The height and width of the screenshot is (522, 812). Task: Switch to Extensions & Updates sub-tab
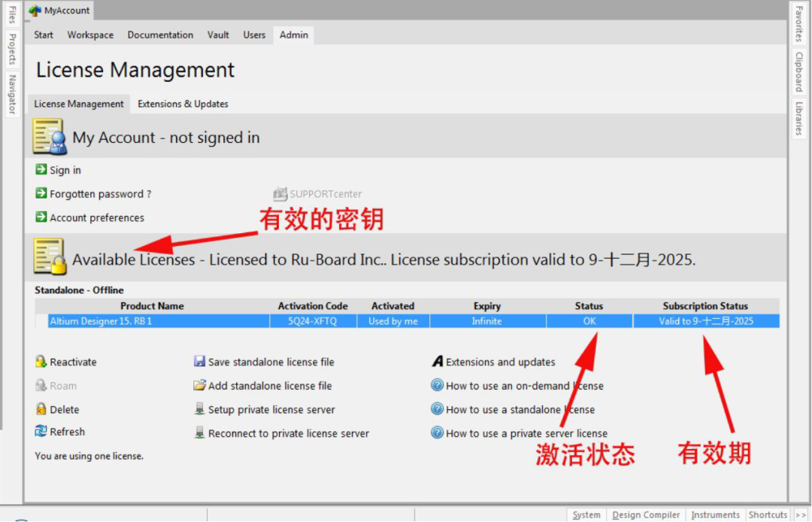click(x=183, y=104)
